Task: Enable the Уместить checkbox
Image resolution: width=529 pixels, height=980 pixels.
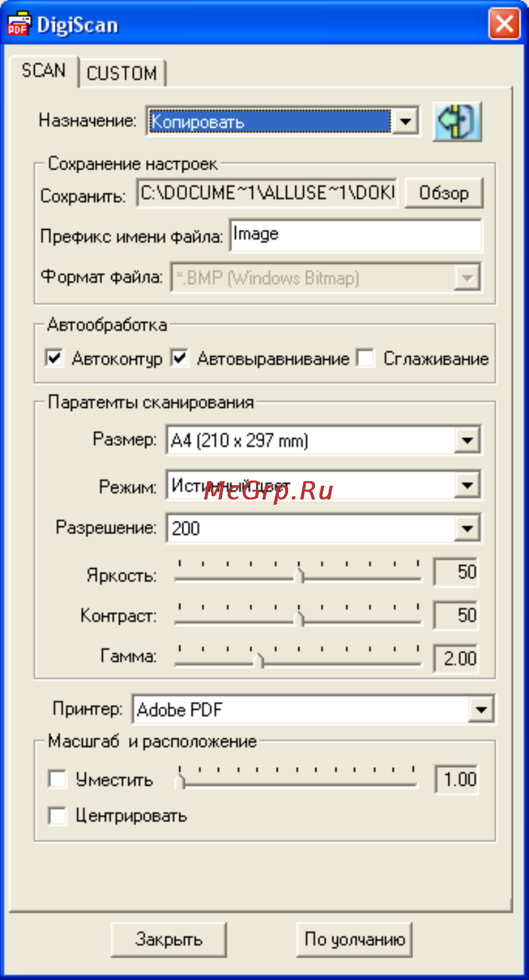Action: [x=58, y=780]
